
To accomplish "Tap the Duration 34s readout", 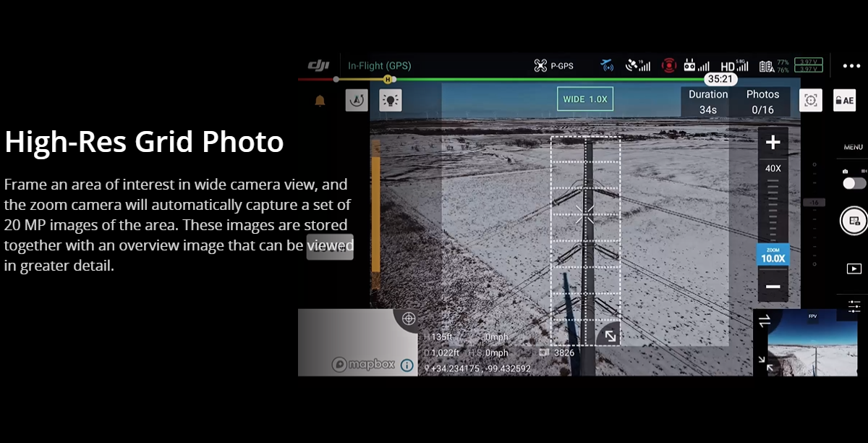I will pos(708,102).
